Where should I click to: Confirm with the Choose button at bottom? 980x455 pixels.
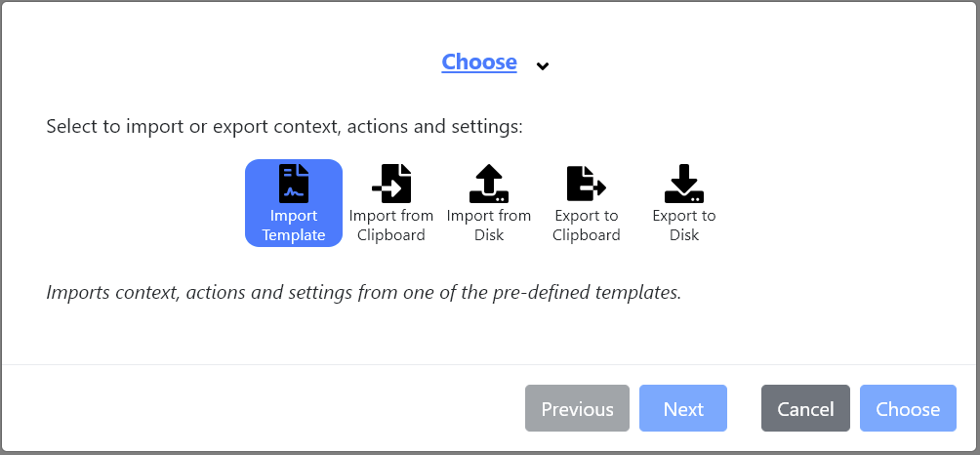tap(908, 408)
